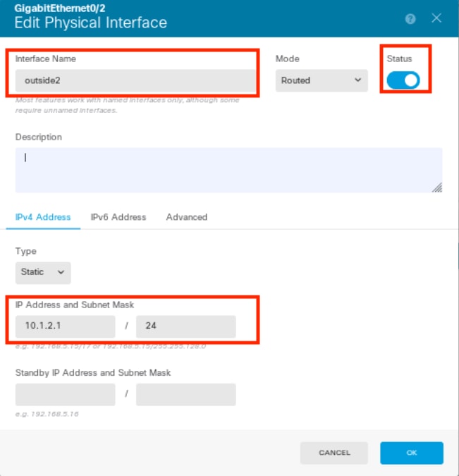Switch to the IPv6 Address tab
The image size is (459, 476).
118,217
